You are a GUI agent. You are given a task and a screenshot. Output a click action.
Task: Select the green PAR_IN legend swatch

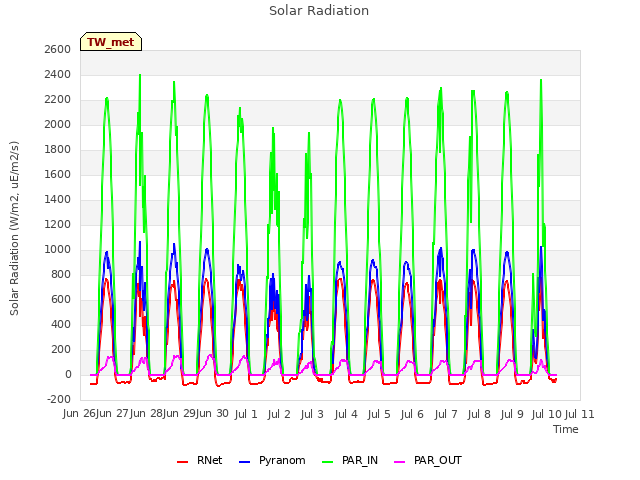coord(328,462)
